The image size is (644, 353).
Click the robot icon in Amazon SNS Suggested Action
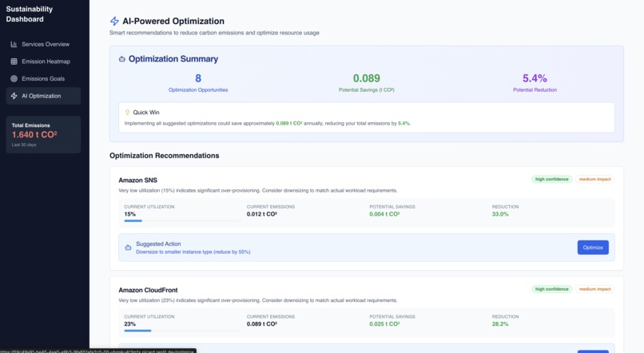128,248
